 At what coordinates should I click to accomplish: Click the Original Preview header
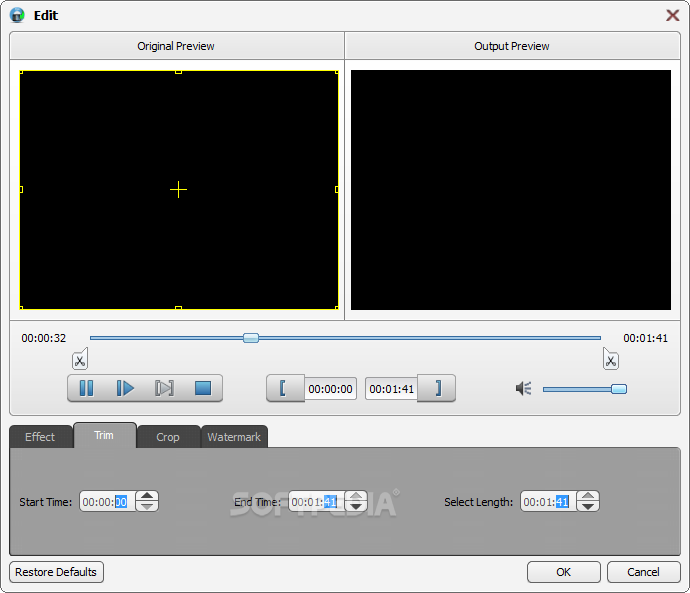pos(176,46)
